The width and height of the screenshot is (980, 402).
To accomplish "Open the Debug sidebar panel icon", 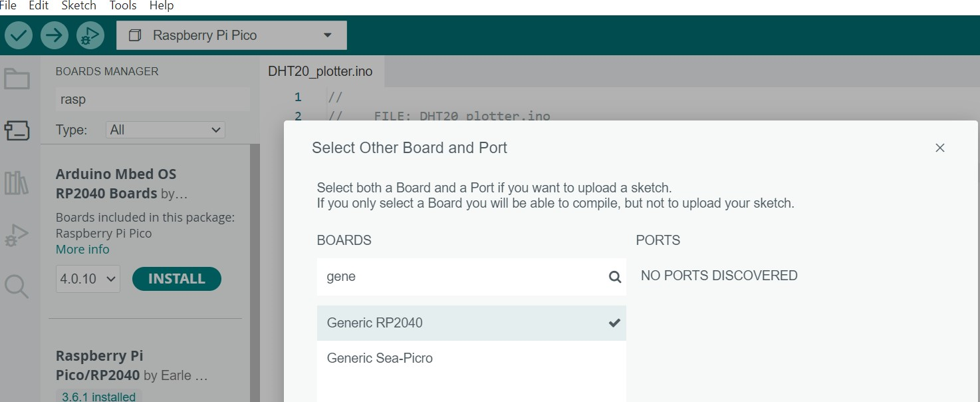I will coord(17,236).
